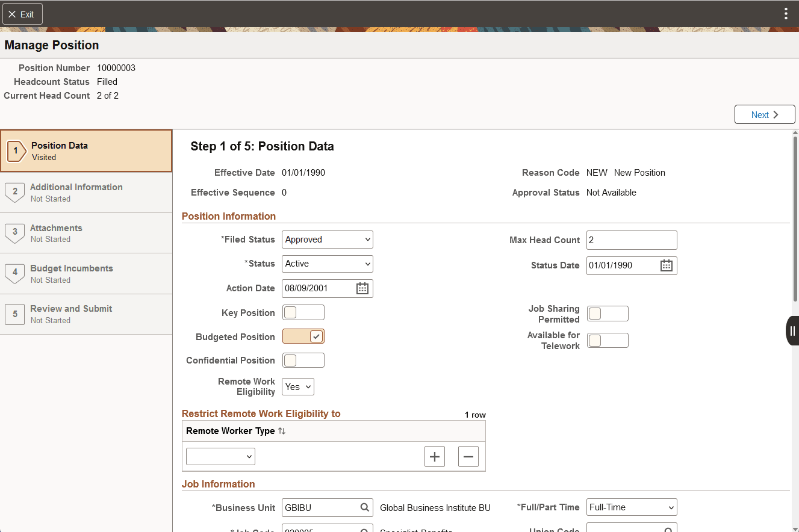
Task: Open the Full/Part Time dropdown
Action: coord(631,507)
